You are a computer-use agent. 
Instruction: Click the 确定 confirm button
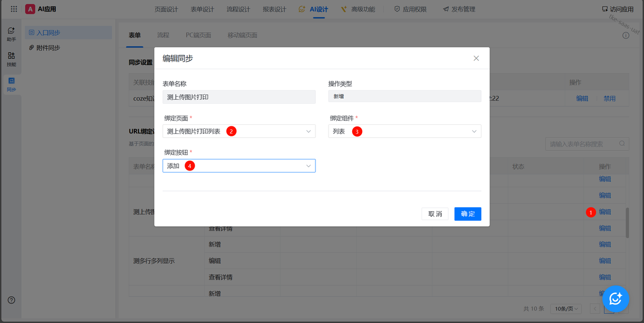click(x=467, y=214)
